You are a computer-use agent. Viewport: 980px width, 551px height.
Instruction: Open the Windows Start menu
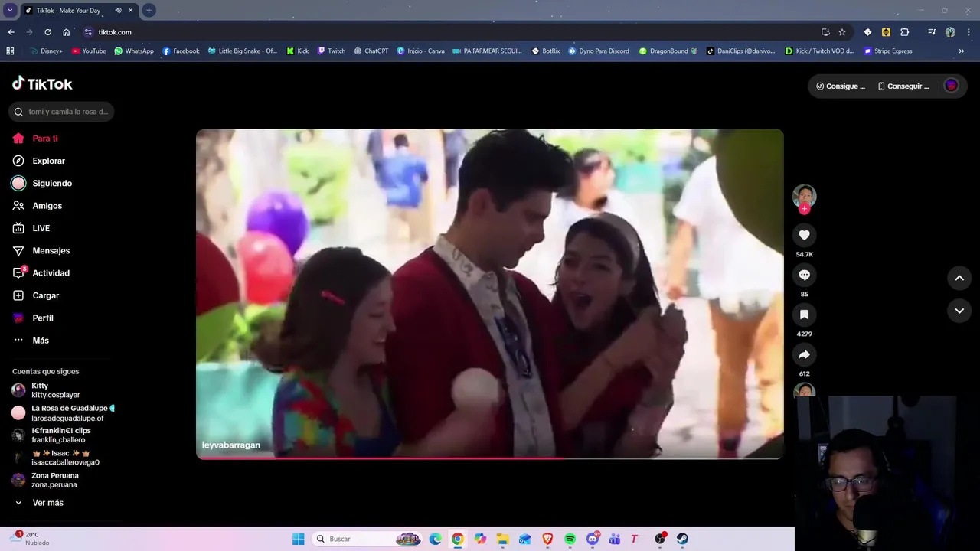298,539
